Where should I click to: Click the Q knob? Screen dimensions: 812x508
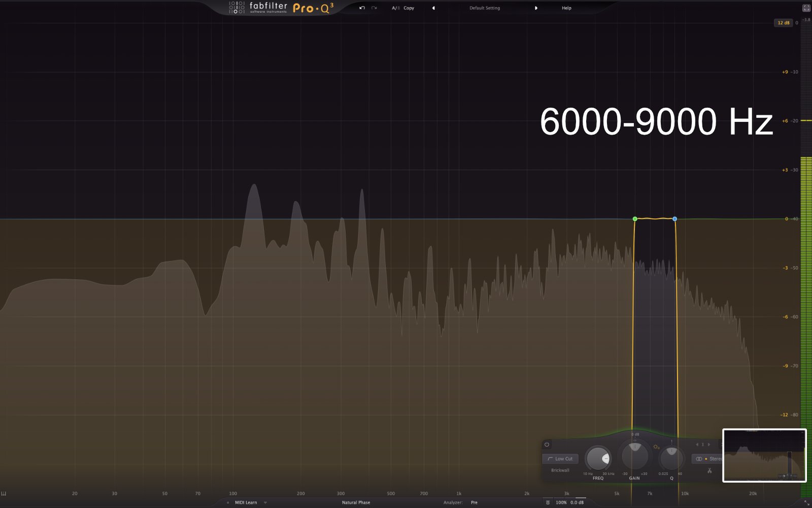pyautogui.click(x=671, y=458)
